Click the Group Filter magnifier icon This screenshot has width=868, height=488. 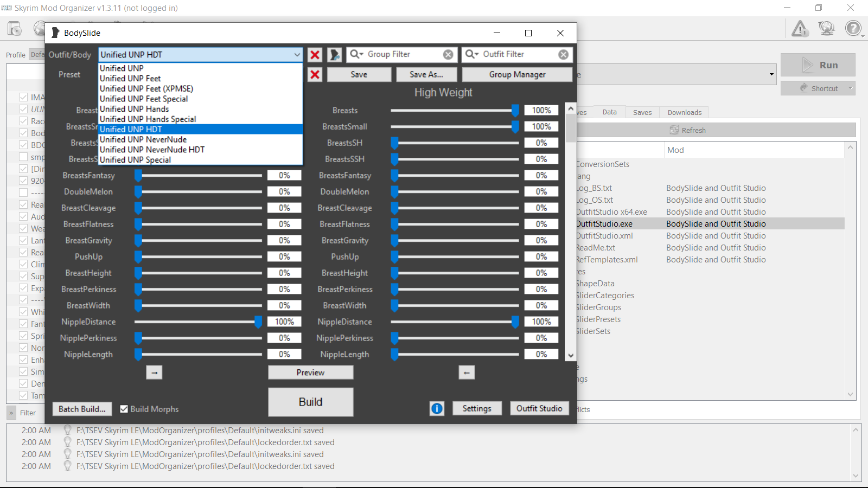point(356,54)
